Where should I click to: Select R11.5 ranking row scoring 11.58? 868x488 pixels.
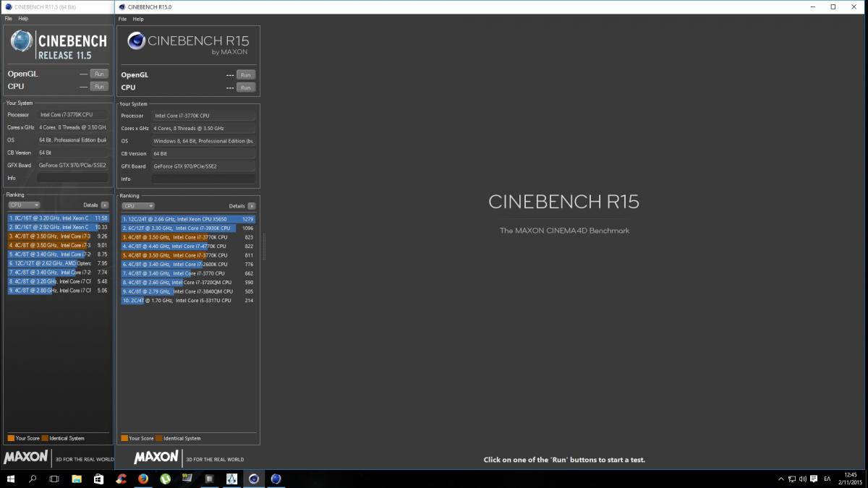[58, 218]
